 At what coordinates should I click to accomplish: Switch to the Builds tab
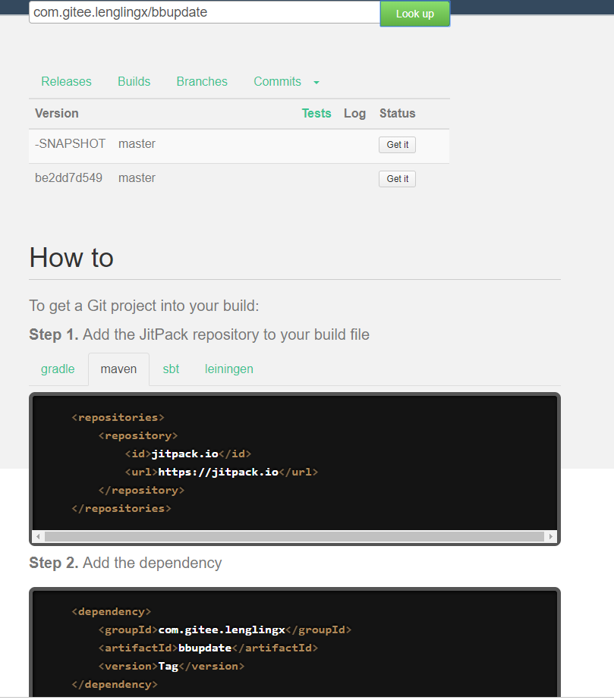pyautogui.click(x=134, y=81)
